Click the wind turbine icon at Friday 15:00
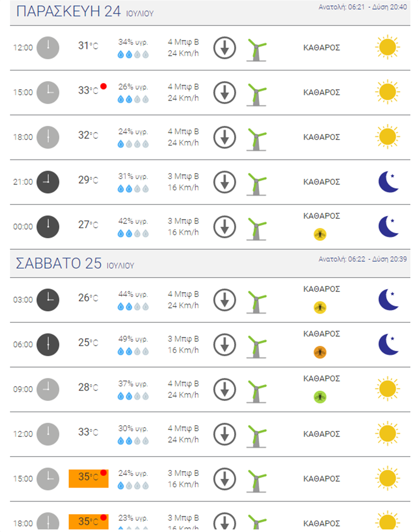Viewport: 418px width, 532px height. point(256,93)
